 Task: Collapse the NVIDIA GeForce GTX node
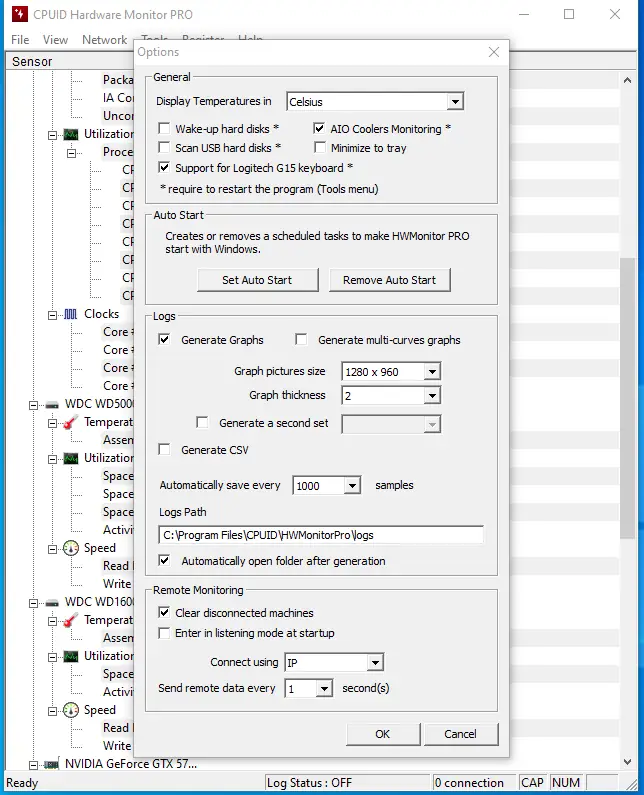pyautogui.click(x=33, y=765)
